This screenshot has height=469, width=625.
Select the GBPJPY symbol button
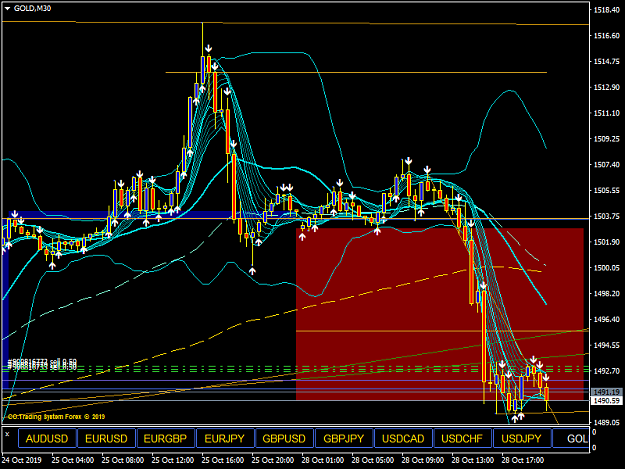(344, 438)
